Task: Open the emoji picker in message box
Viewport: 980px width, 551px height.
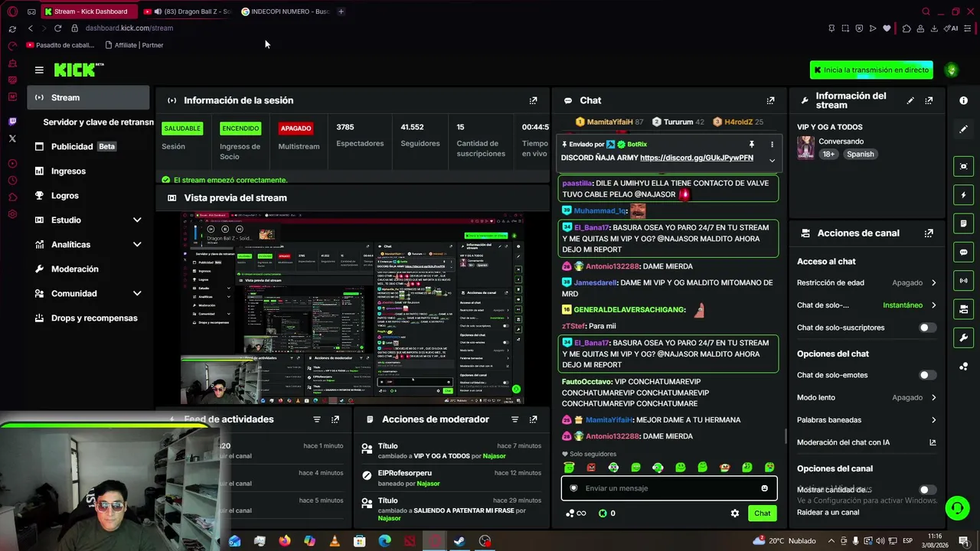Action: click(764, 488)
